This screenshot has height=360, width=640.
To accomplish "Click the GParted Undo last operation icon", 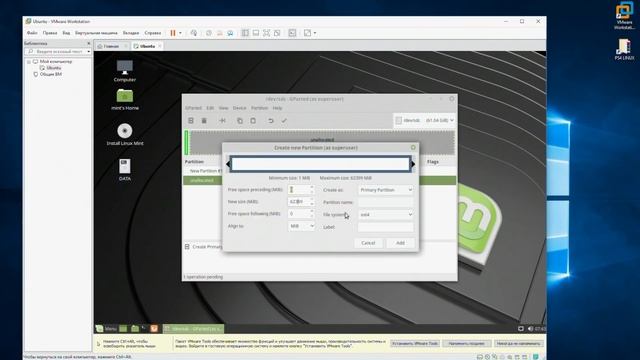I will 271,120.
